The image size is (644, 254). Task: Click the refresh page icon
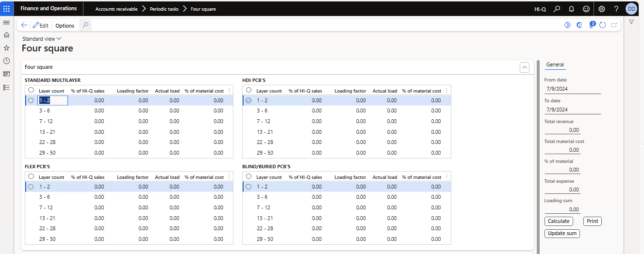603,25
